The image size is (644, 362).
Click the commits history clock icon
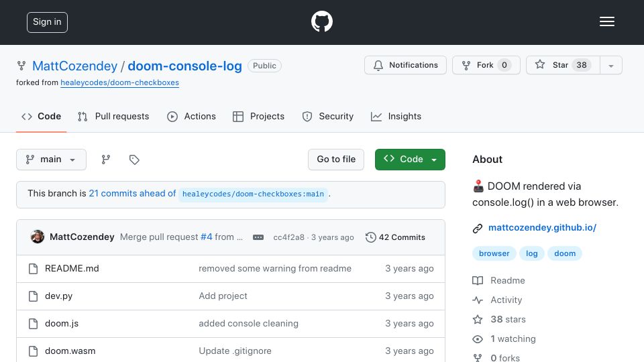(x=370, y=237)
